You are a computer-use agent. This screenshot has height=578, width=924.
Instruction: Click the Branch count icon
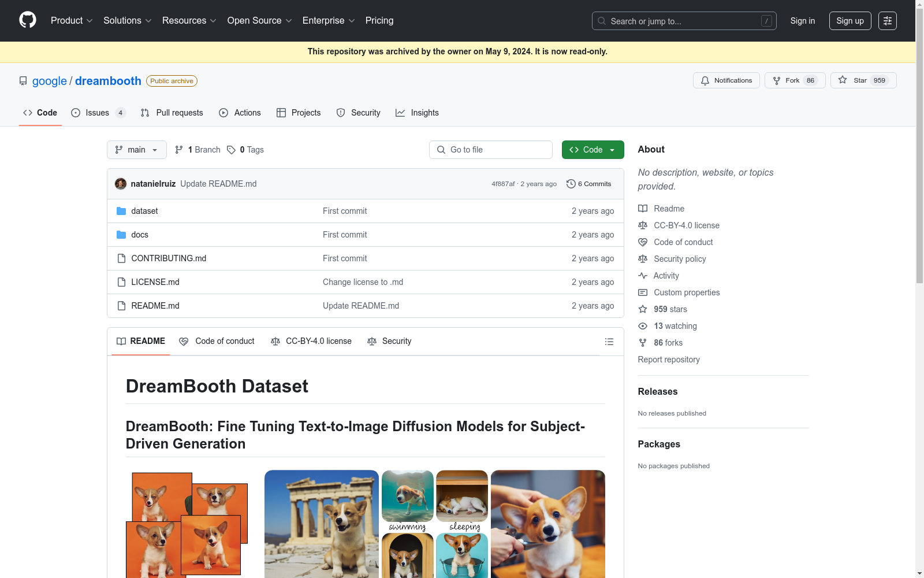coord(179,150)
